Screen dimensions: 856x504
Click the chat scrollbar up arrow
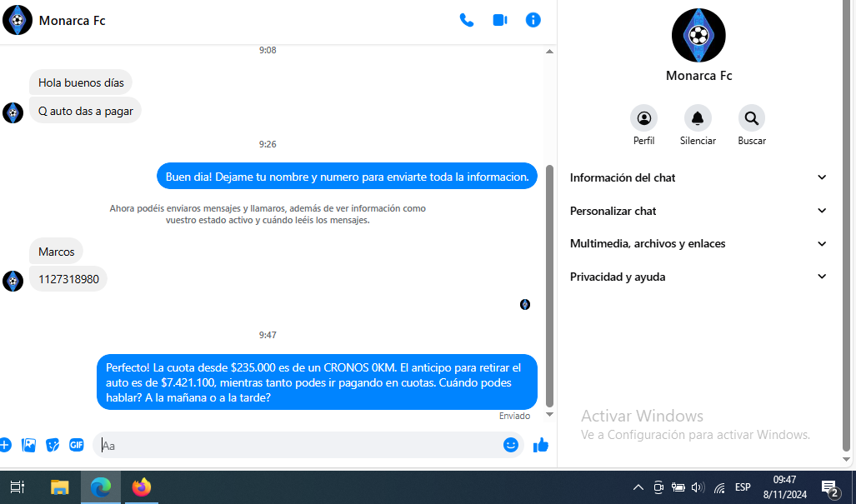(550, 52)
